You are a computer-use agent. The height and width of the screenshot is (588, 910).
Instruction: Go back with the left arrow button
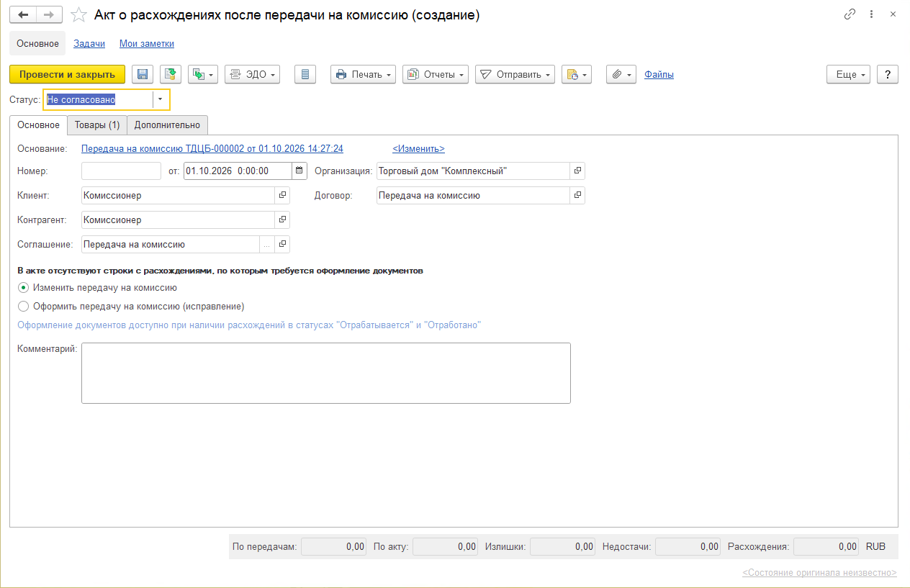pos(22,14)
